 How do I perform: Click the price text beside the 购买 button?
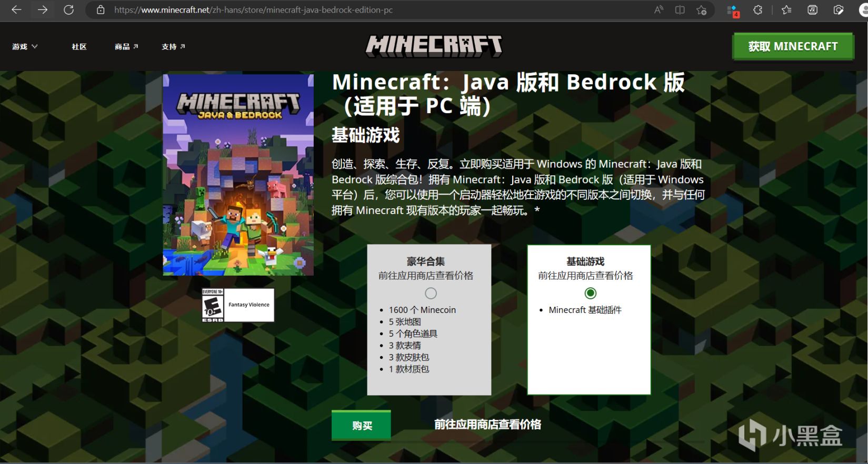tap(487, 425)
